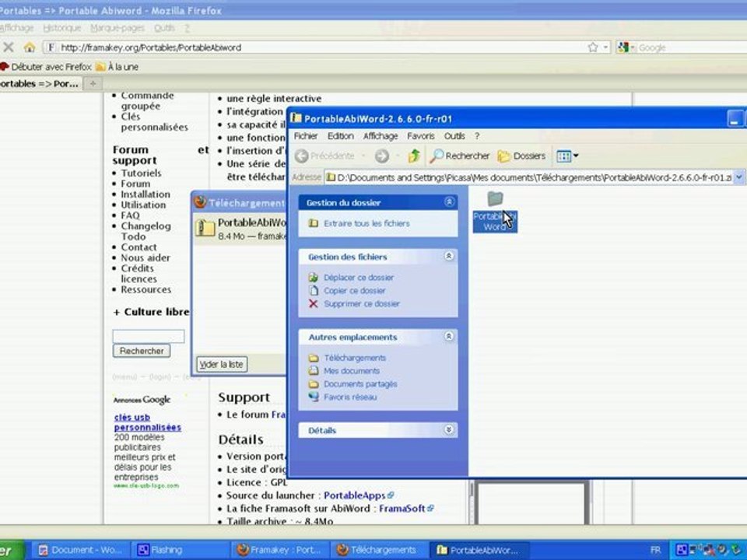The width and height of the screenshot is (747, 560).
Task: Open Edition menu in the explorer window
Action: pyautogui.click(x=340, y=136)
